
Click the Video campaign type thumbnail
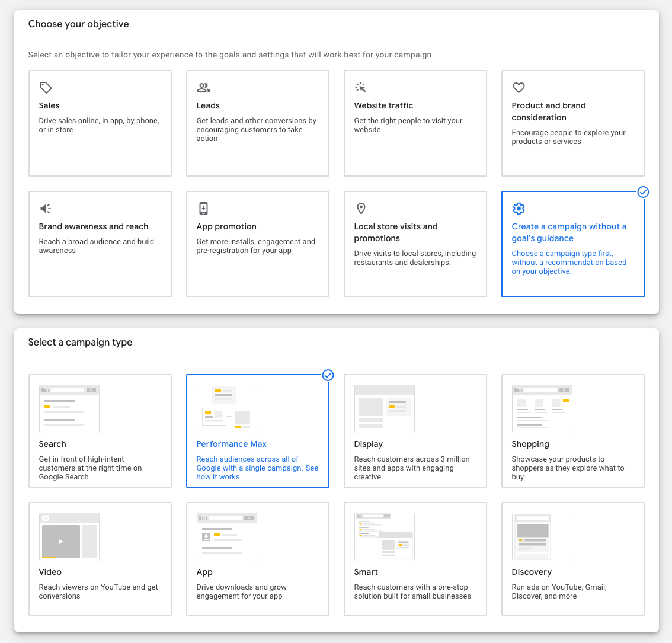point(69,536)
